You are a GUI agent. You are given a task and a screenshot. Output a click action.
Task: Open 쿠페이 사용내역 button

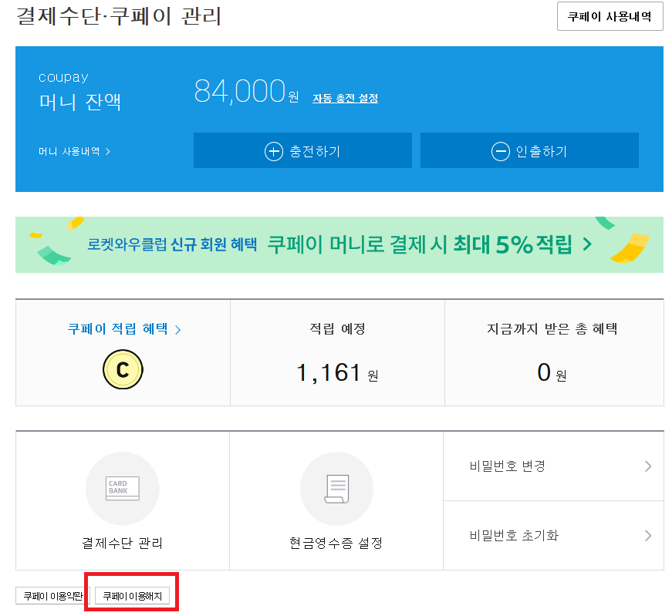click(610, 16)
